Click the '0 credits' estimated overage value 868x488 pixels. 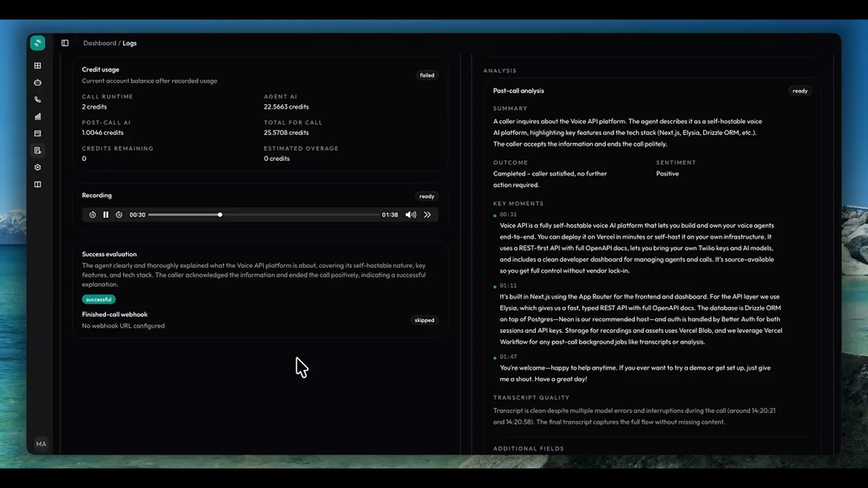tap(277, 158)
